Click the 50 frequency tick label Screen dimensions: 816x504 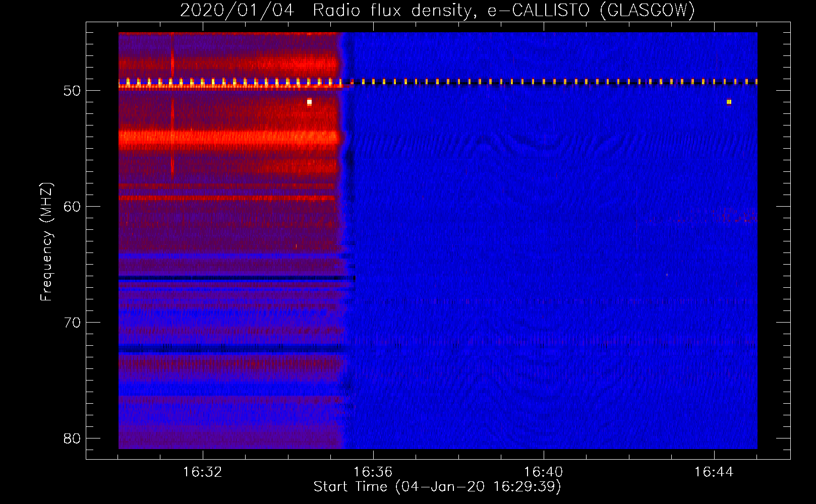pyautogui.click(x=72, y=91)
